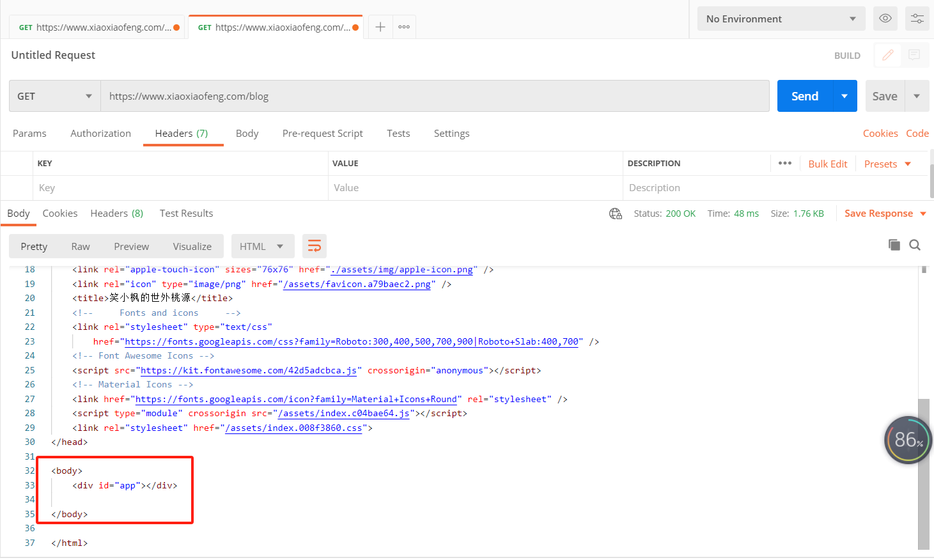
Task: Open the response Headers (8) tab
Action: [x=117, y=213]
